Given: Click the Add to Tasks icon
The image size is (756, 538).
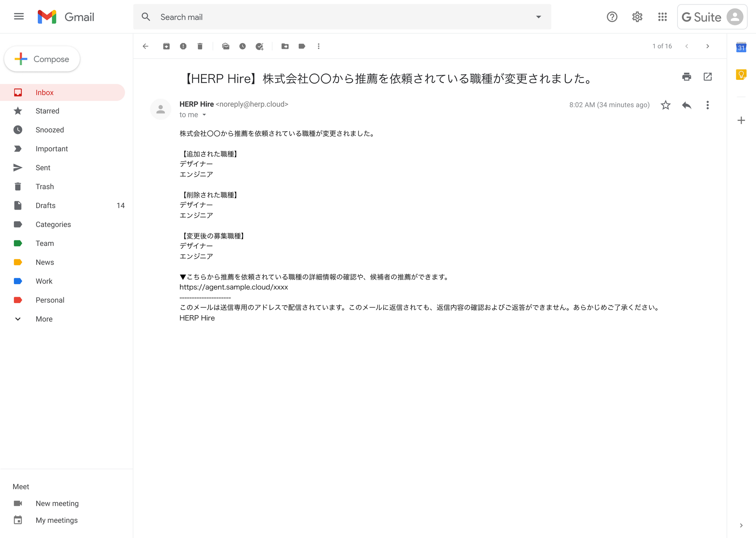Looking at the screenshot, I should point(259,46).
